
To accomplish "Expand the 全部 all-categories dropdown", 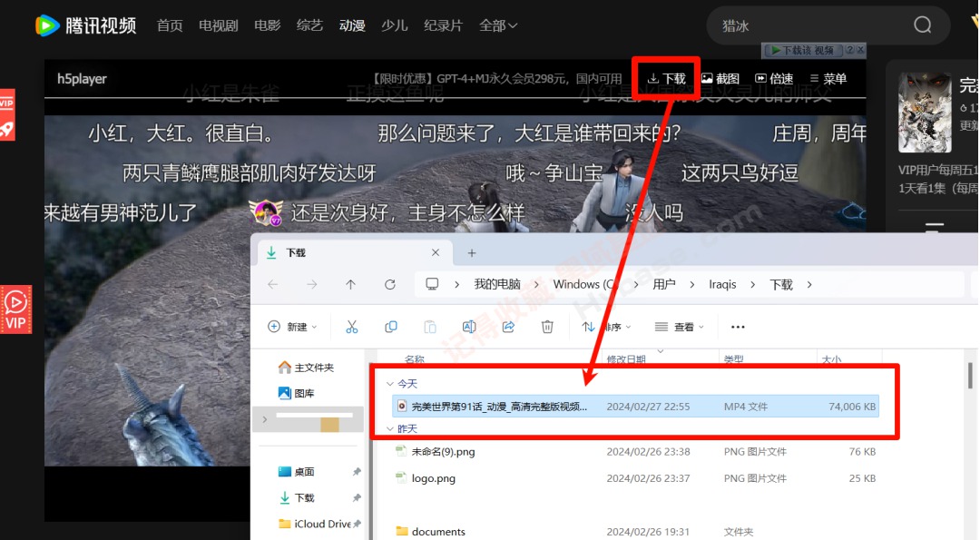I will coord(498,25).
